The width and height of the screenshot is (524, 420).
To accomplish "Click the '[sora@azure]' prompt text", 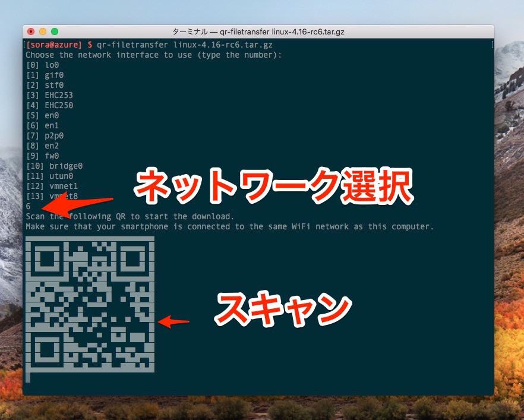I will pos(54,45).
